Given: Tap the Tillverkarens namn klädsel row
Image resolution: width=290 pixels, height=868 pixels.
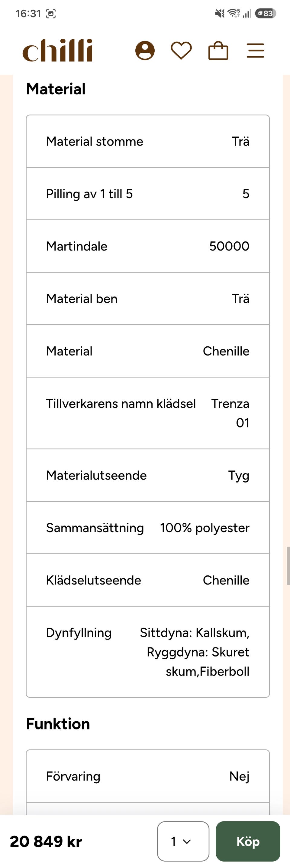Looking at the screenshot, I should tap(148, 413).
